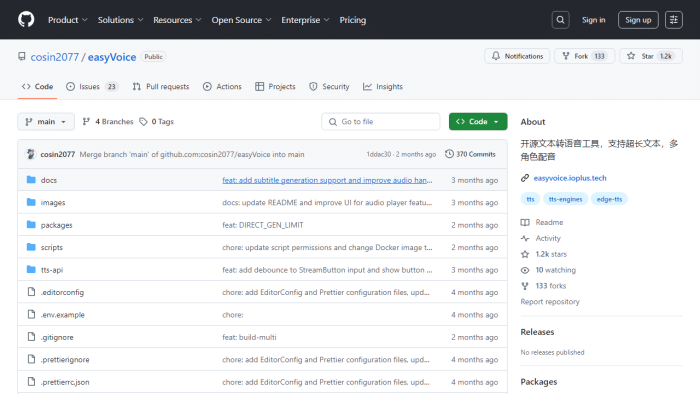
Task: Switch to the Issues tab
Action: pos(92,87)
